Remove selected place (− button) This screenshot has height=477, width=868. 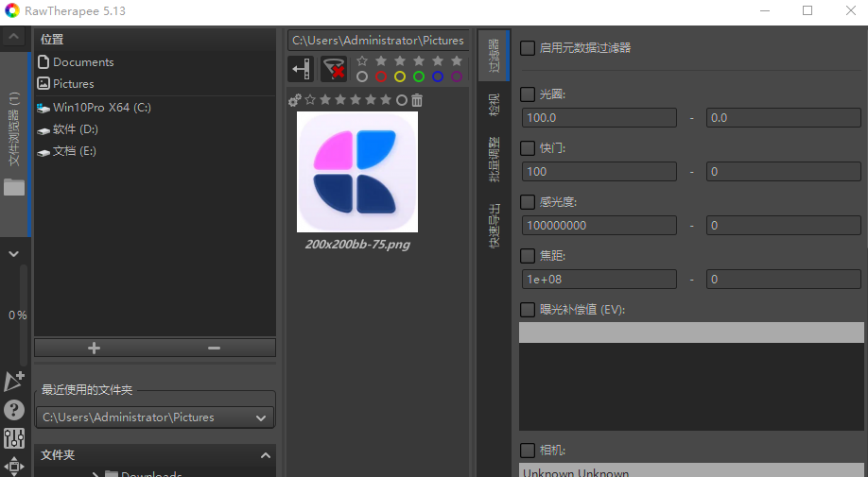pos(215,349)
